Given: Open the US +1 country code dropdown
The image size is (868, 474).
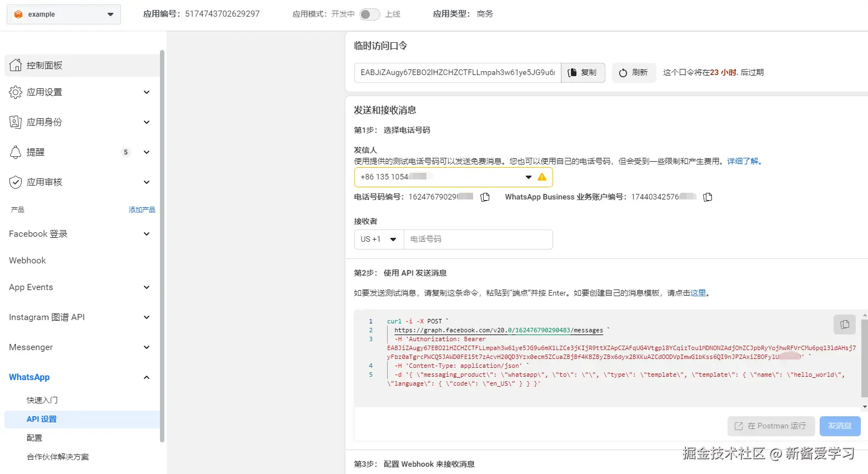Looking at the screenshot, I should [x=379, y=239].
